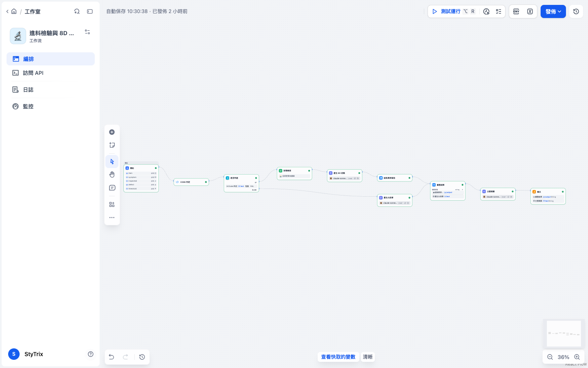Select the pointer mode tool

112,162
